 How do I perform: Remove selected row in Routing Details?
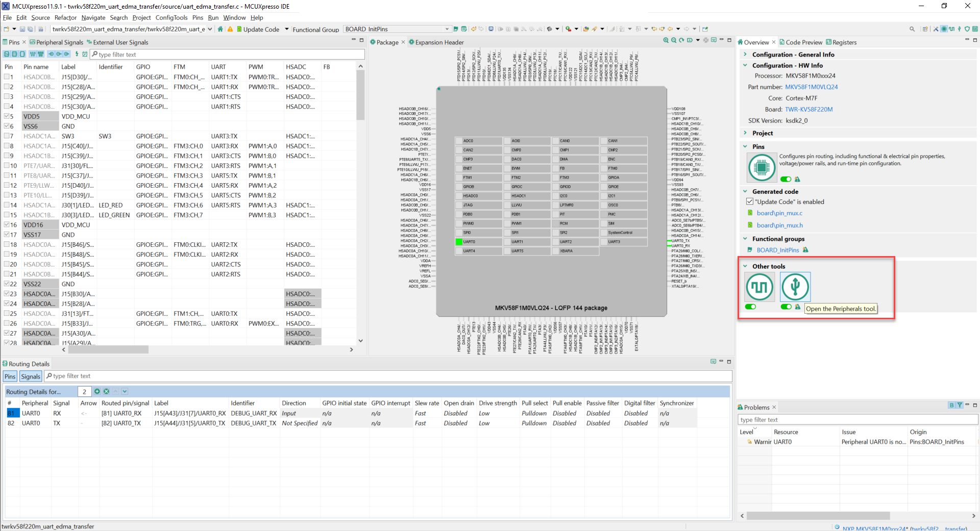(106, 391)
